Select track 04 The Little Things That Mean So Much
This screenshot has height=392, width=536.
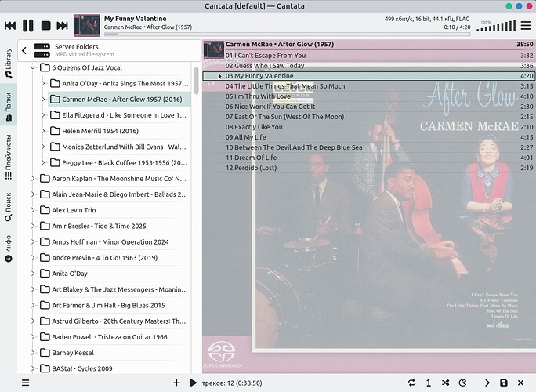(368, 86)
